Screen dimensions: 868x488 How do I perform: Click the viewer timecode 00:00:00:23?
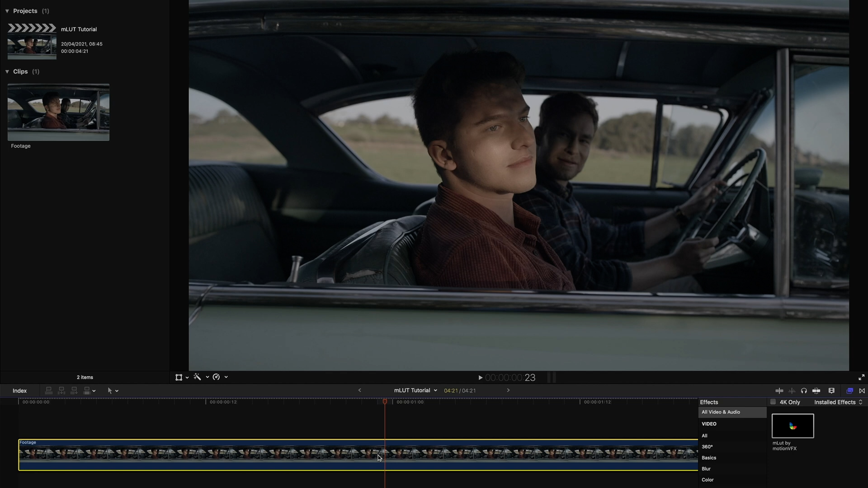tap(510, 378)
